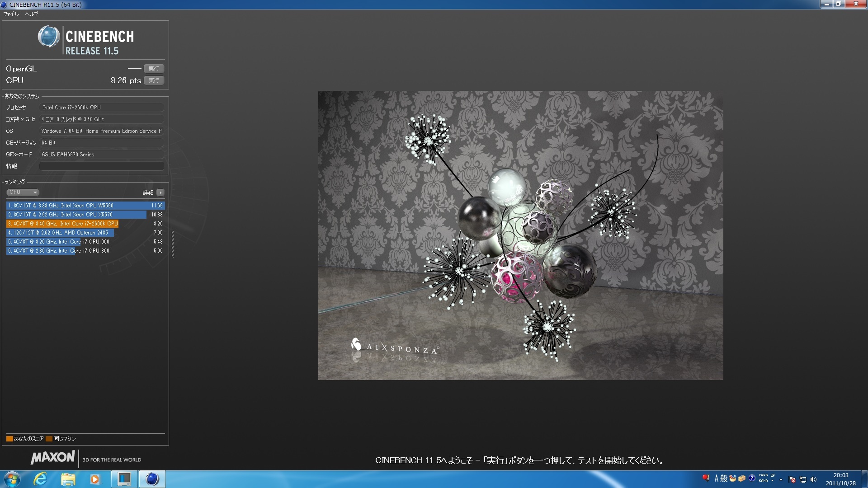
Task: Toggle IME input mode A indicator
Action: (x=716, y=478)
